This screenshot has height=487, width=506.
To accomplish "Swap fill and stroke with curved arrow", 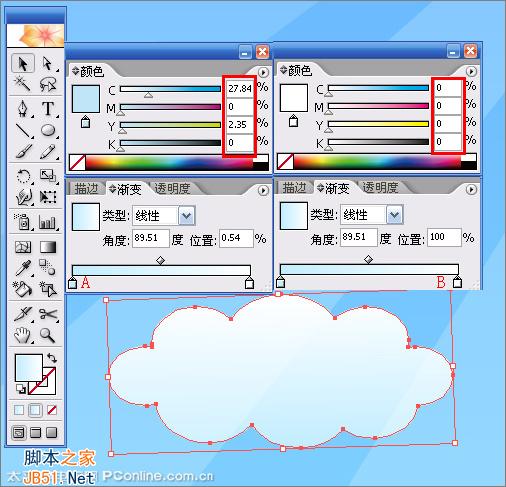I will tap(52, 358).
